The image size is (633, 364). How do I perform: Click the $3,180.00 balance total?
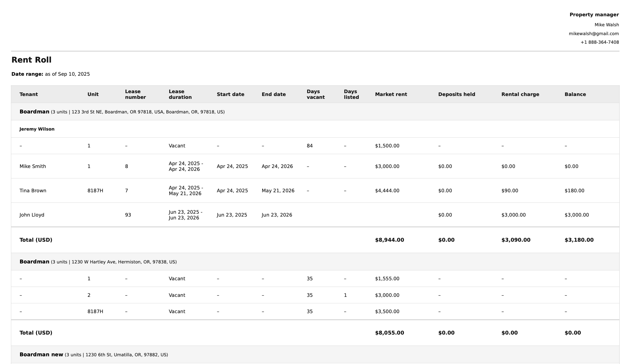pyautogui.click(x=579, y=240)
